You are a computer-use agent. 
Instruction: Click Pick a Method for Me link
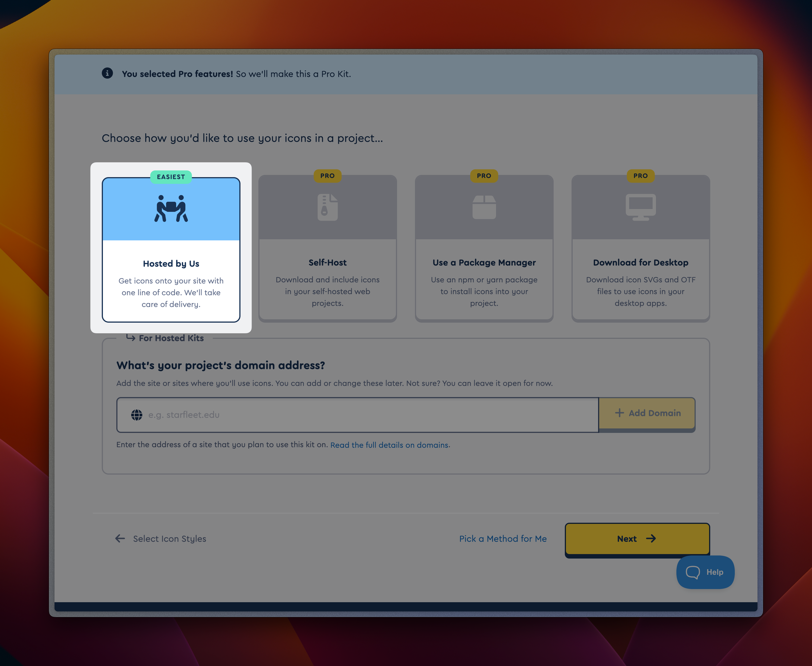503,539
